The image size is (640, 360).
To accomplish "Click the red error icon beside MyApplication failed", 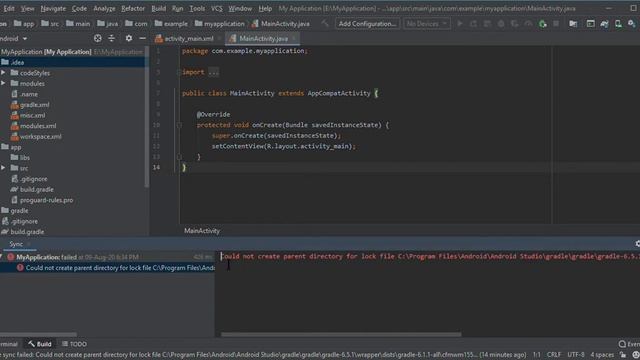I will 11,257.
